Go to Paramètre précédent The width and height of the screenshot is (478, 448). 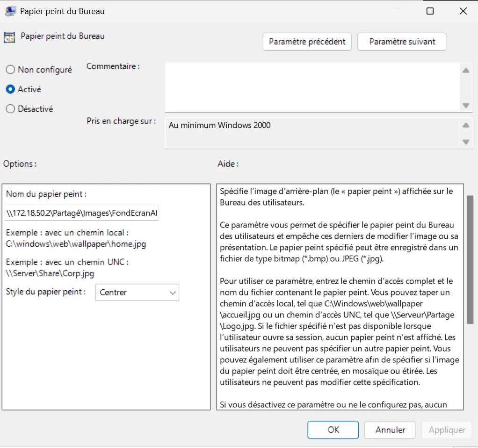pyautogui.click(x=307, y=42)
